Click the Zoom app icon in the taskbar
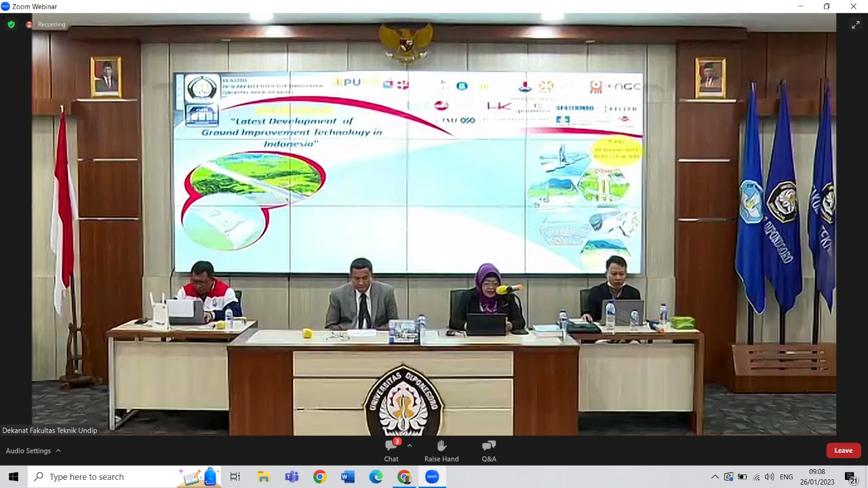This screenshot has height=488, width=868. 432,476
